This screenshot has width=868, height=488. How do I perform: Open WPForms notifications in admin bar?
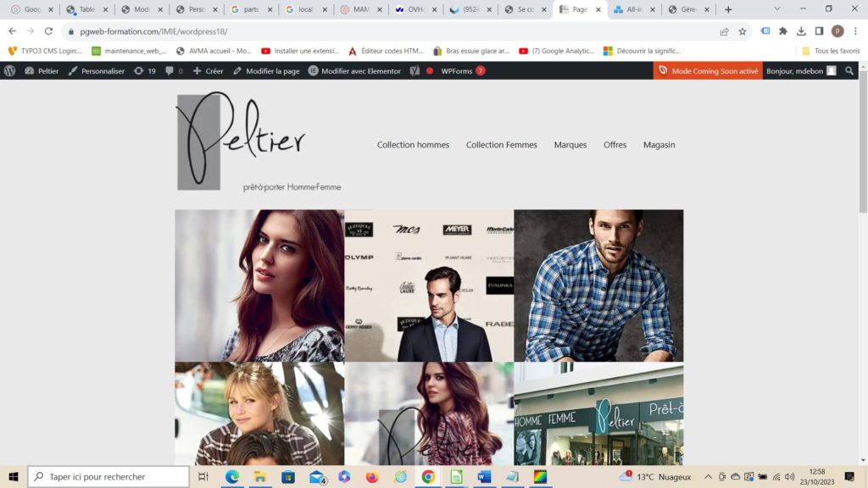pos(463,71)
